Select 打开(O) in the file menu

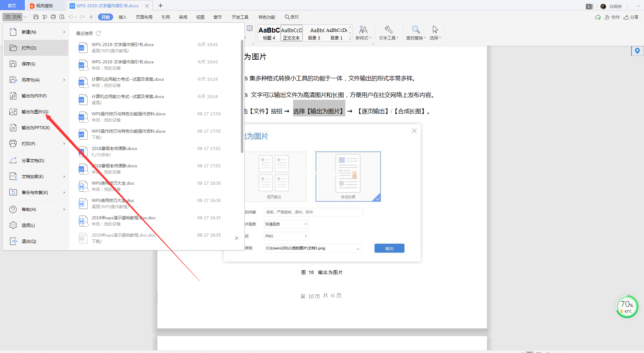coord(36,48)
